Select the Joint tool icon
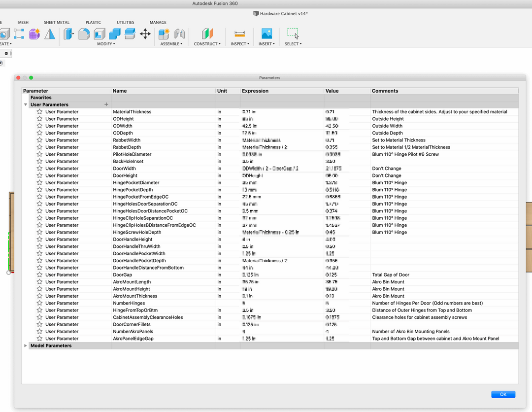This screenshot has width=532, height=412. click(x=179, y=34)
